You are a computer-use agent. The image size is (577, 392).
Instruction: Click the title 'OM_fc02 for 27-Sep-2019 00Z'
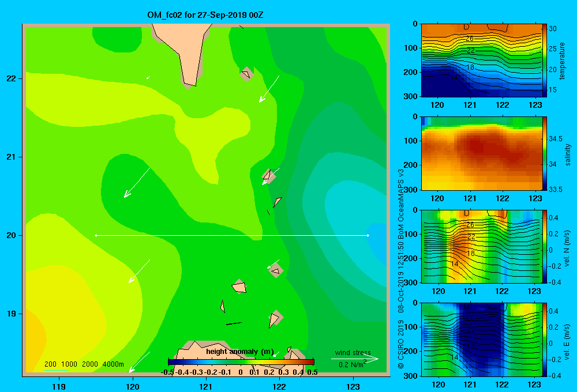pyautogui.click(x=205, y=15)
